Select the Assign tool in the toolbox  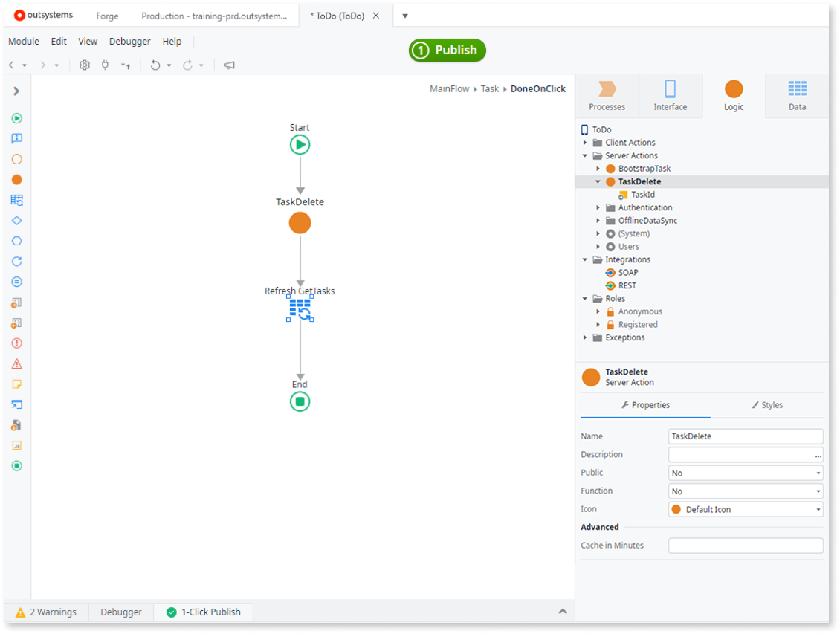click(16, 282)
